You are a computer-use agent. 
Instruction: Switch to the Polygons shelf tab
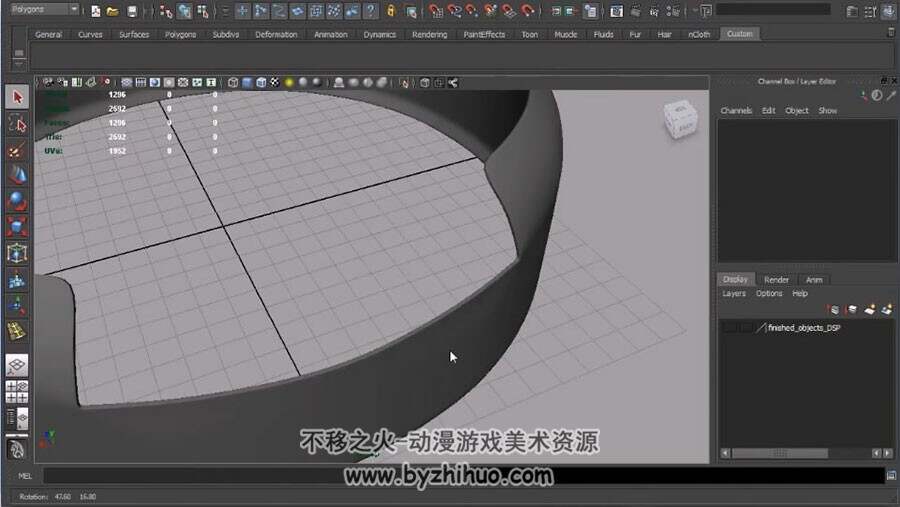coord(180,34)
